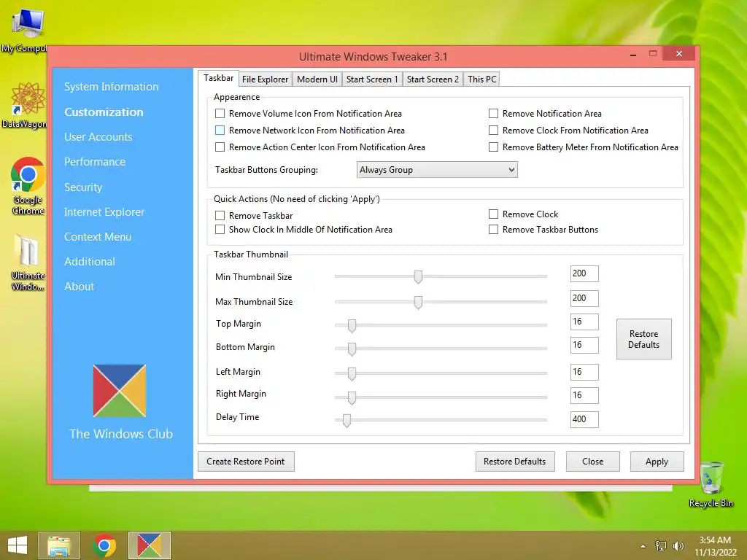The height and width of the screenshot is (560, 747).
Task: Click the Delay Time value field
Action: 584,419
